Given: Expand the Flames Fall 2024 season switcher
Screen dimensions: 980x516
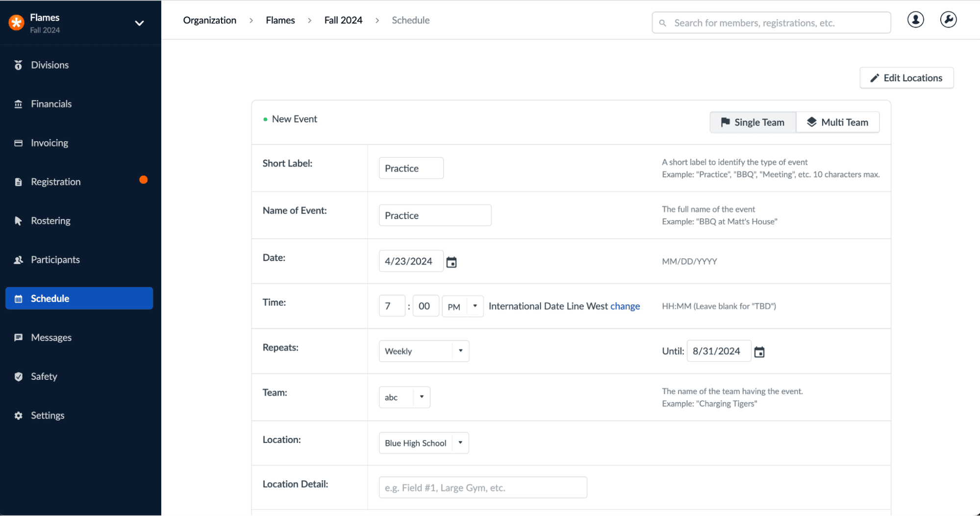Looking at the screenshot, I should pos(139,23).
